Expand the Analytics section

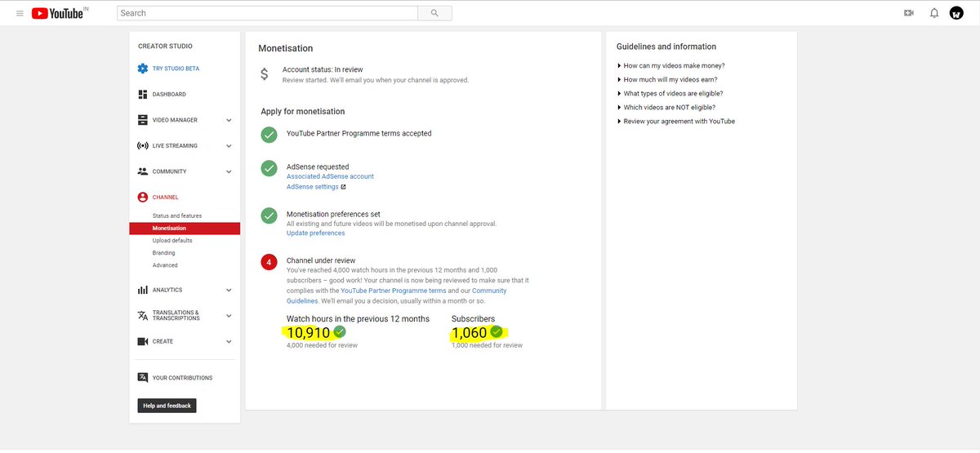coord(229,290)
